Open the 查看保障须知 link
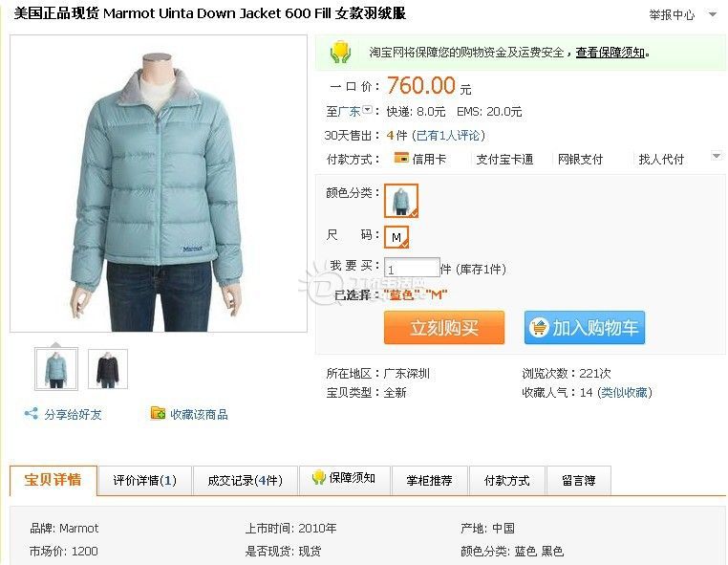 point(610,52)
